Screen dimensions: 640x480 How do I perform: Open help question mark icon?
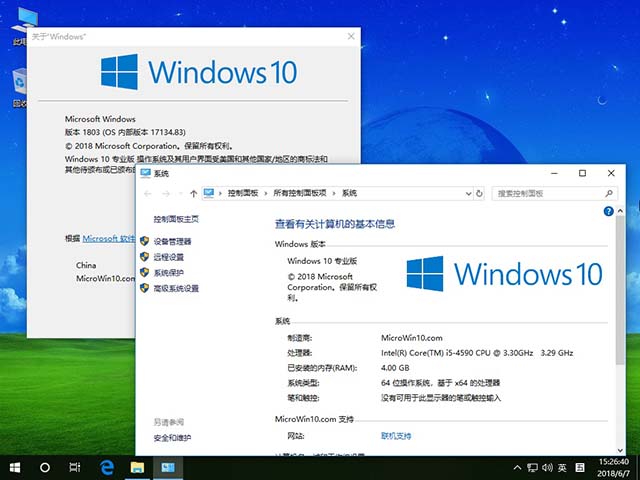point(608,211)
